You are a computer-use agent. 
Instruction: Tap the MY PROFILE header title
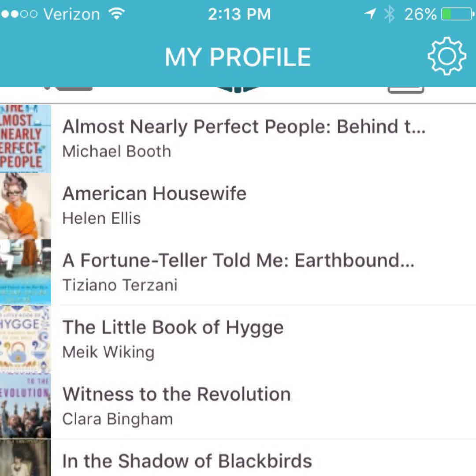click(x=238, y=57)
